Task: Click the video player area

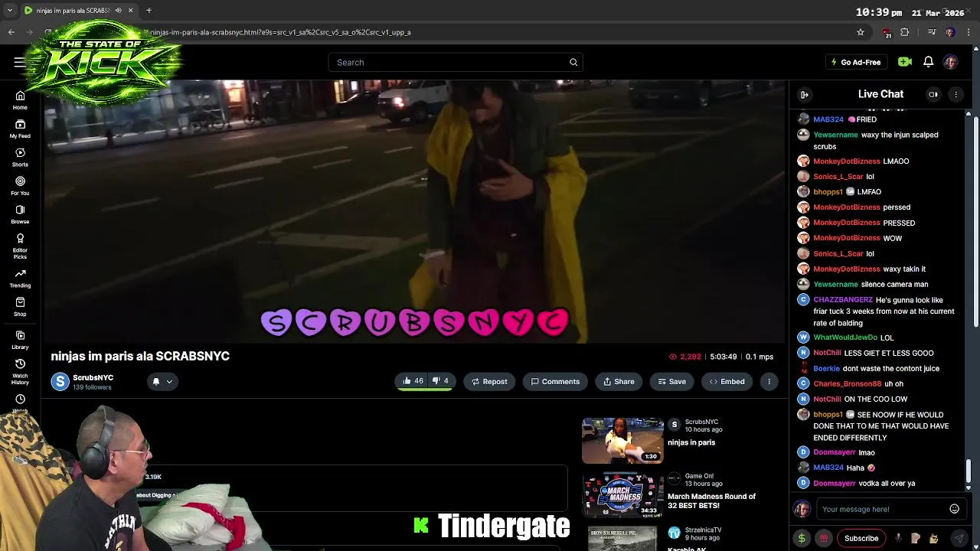Action: (x=413, y=211)
